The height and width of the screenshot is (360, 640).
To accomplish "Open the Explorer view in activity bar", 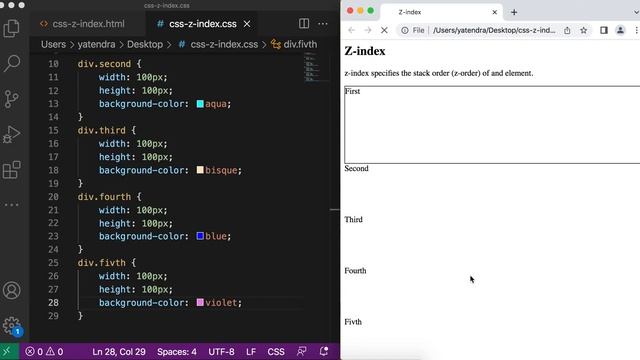I will coord(11,29).
